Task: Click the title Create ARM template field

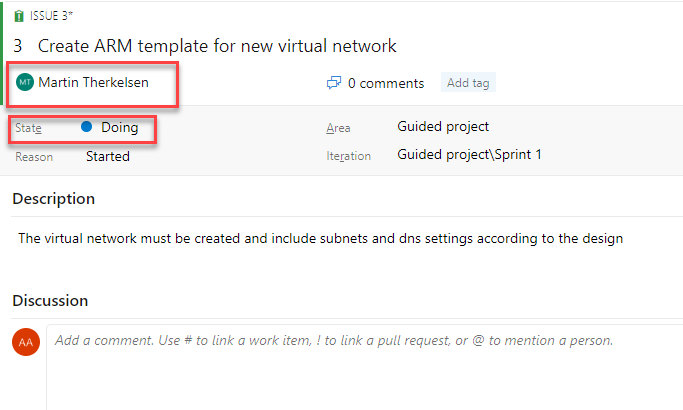Action: click(x=217, y=46)
